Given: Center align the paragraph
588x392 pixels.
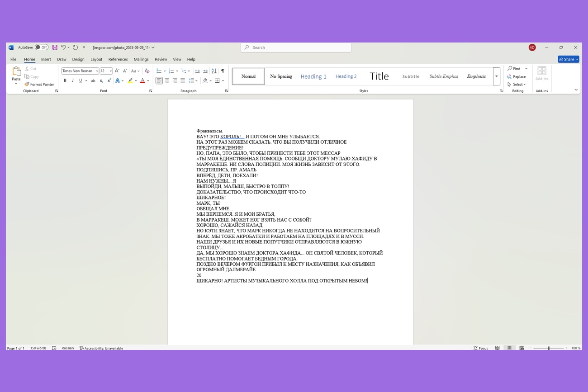Looking at the screenshot, I should pyautogui.click(x=167, y=81).
